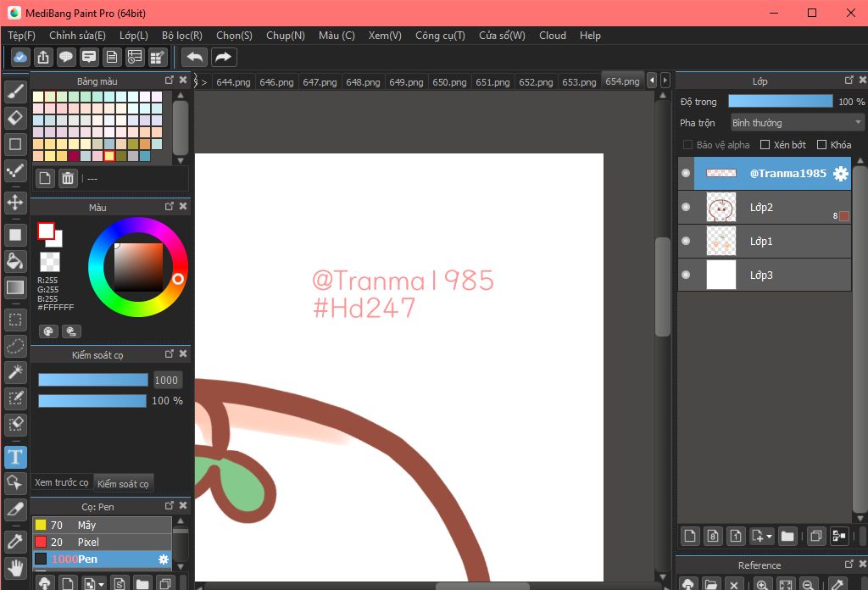Click the cloud save icon in toolbar

[20, 57]
